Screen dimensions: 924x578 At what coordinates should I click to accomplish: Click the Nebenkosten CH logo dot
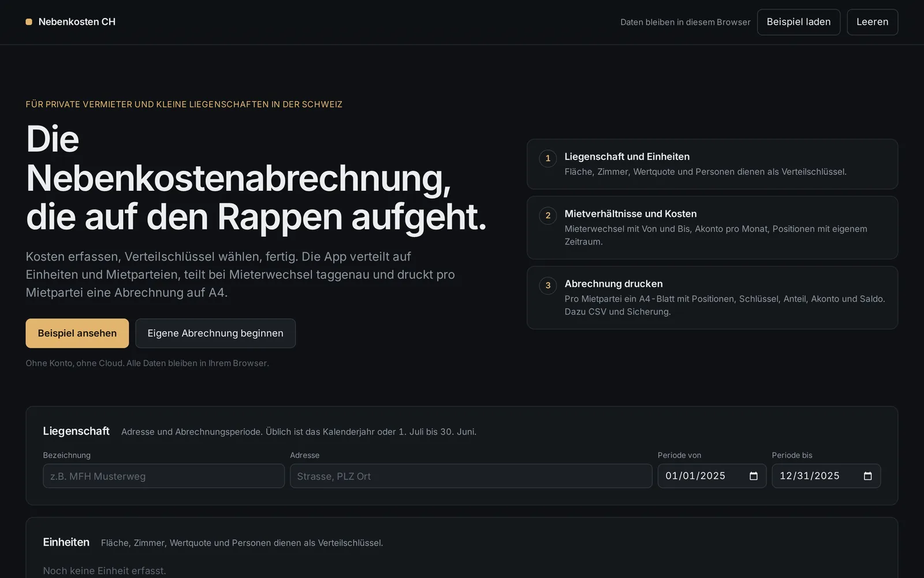click(29, 22)
